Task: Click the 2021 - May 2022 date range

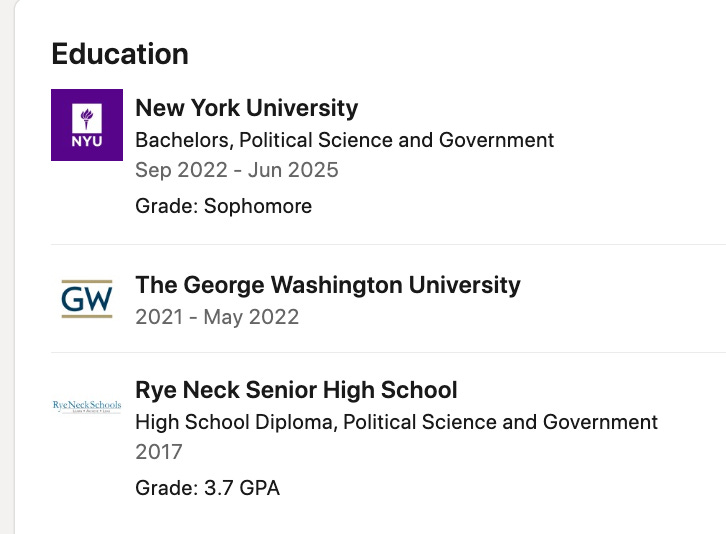Action: coord(217,317)
